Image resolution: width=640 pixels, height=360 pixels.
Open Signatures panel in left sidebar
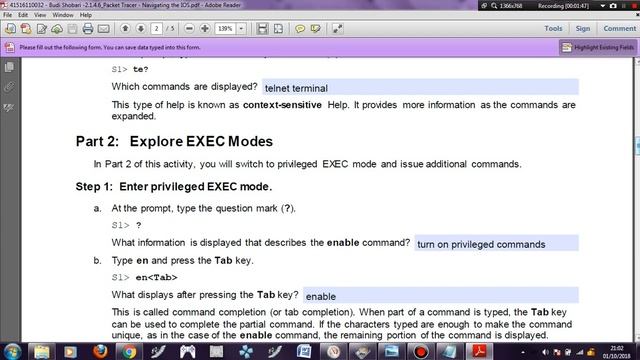[x=9, y=108]
